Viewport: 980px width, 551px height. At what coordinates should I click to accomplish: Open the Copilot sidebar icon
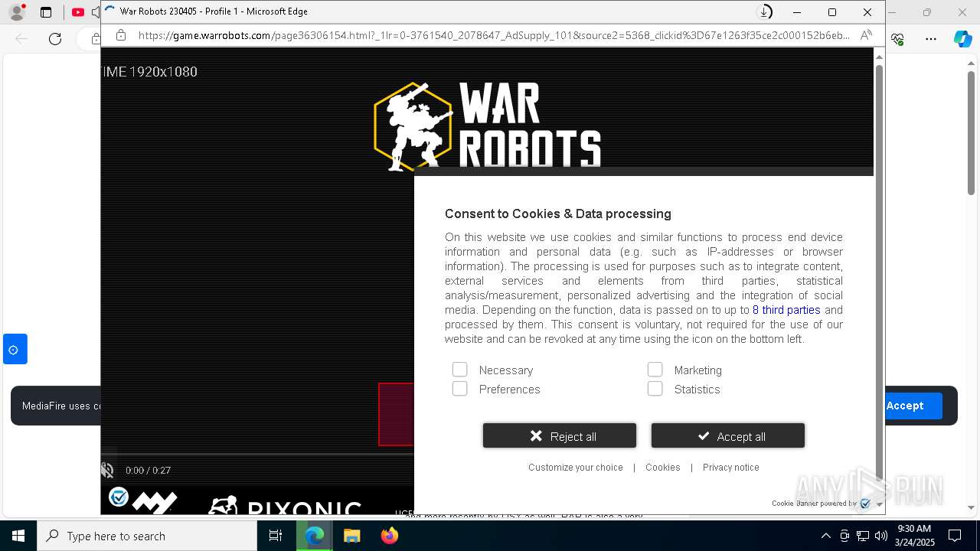[962, 39]
